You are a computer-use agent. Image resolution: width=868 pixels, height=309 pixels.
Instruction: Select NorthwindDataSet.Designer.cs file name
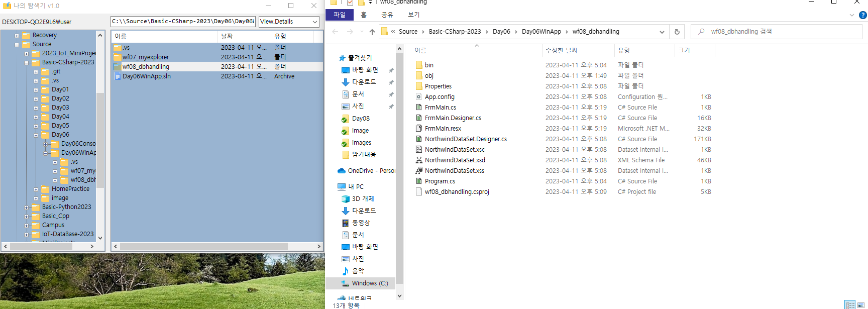click(466, 139)
